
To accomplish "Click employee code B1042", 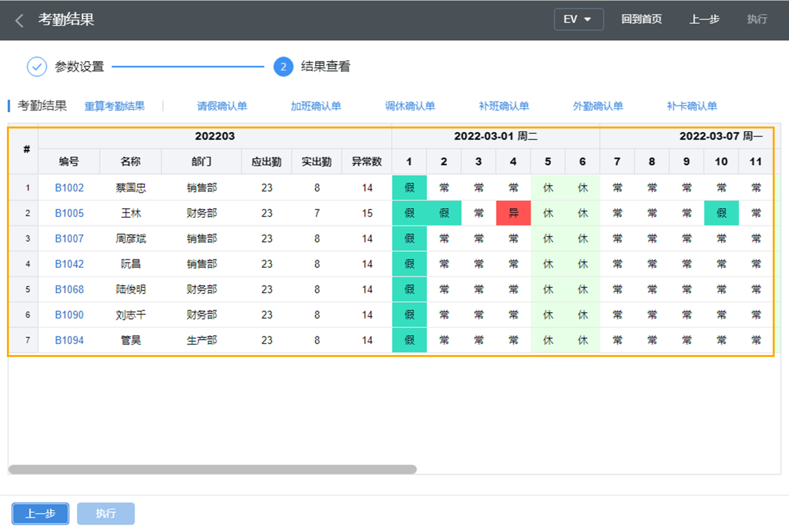I will pos(69,264).
